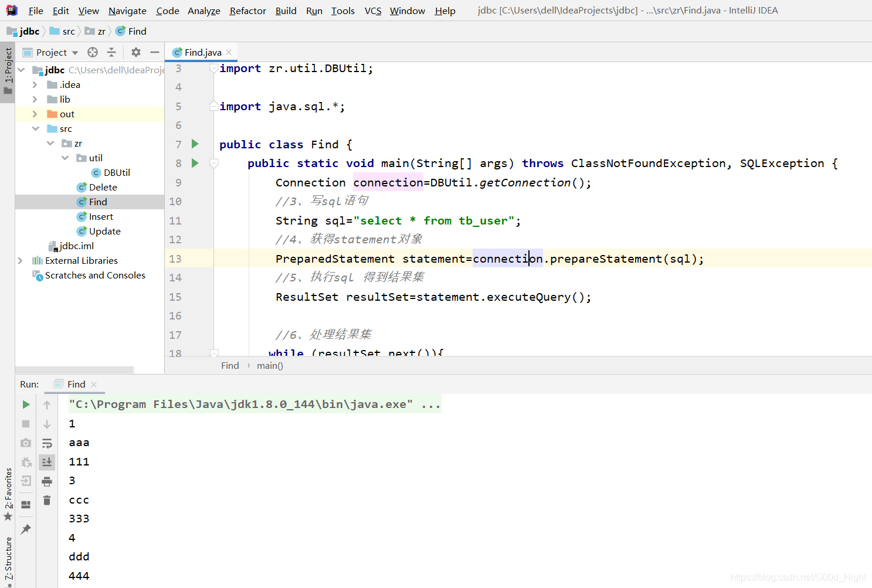Open the 1: Project tool window button
Image resolution: width=872 pixels, height=588 pixels.
pos(8,72)
